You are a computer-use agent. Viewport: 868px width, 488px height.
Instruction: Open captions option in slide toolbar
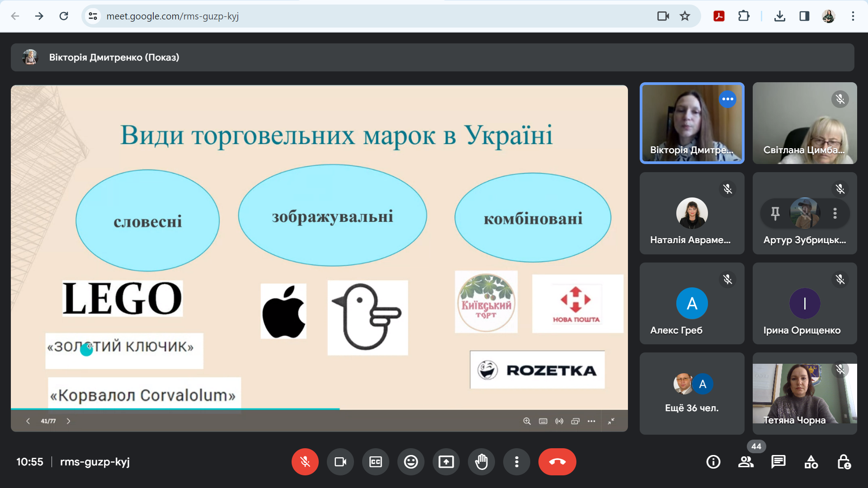pos(575,421)
